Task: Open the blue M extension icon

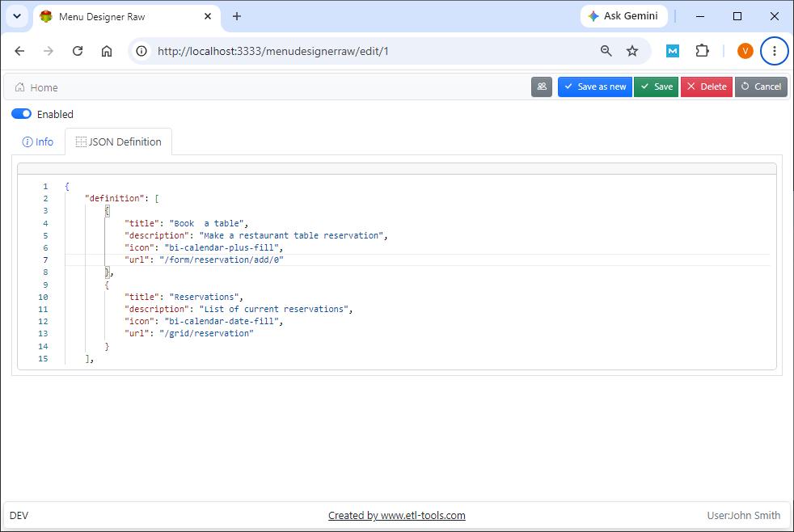Action: tap(673, 51)
